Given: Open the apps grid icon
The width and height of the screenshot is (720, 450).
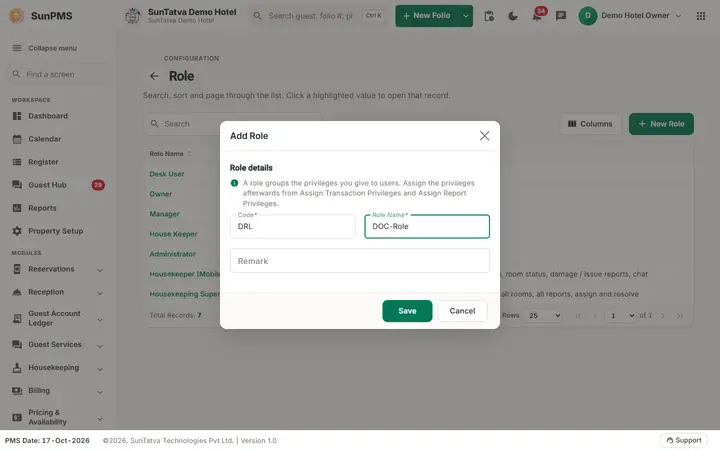Looking at the screenshot, I should [x=701, y=16].
